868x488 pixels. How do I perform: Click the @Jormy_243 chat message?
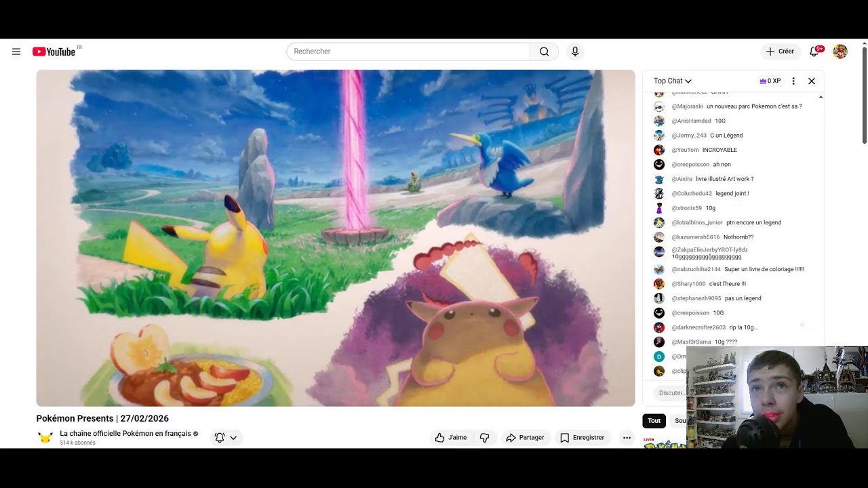(726, 136)
